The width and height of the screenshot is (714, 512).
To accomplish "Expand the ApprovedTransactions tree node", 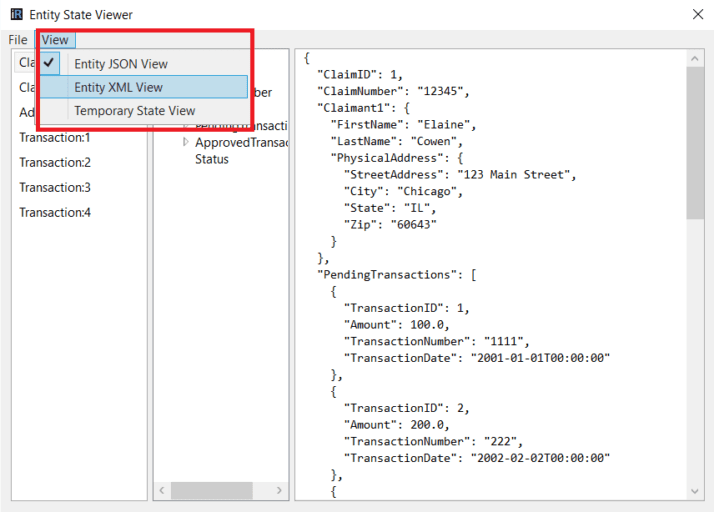I will (185, 143).
